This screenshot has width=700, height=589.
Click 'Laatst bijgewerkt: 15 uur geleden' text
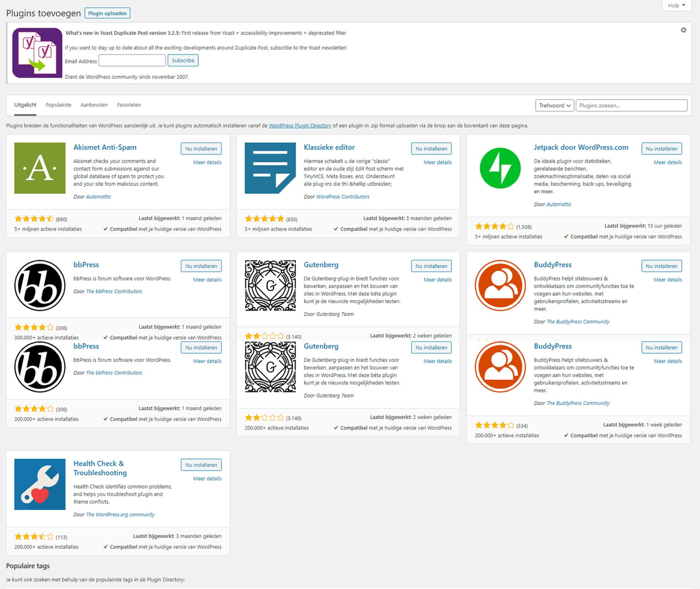click(643, 226)
